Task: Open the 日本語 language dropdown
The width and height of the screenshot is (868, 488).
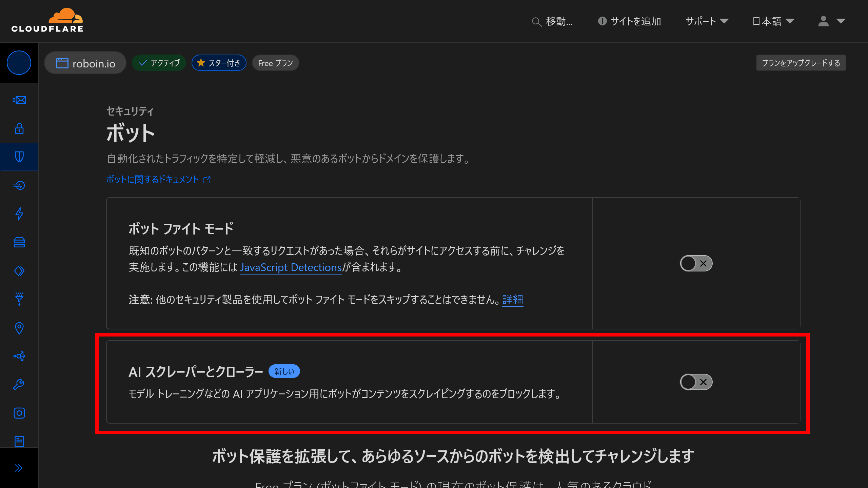Action: click(773, 21)
